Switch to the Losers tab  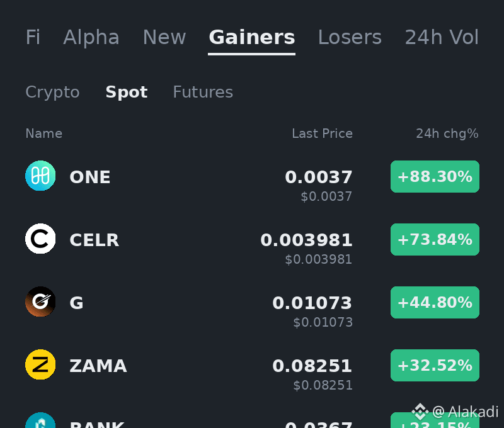350,37
